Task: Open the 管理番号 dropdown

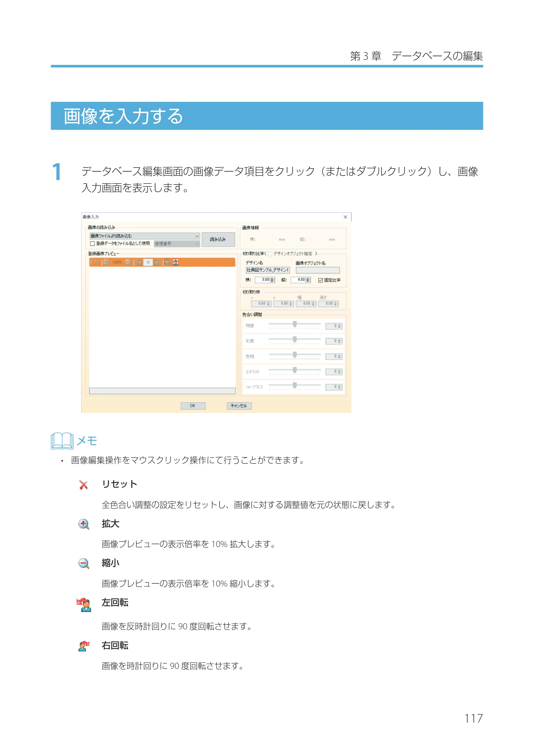Action: point(177,244)
